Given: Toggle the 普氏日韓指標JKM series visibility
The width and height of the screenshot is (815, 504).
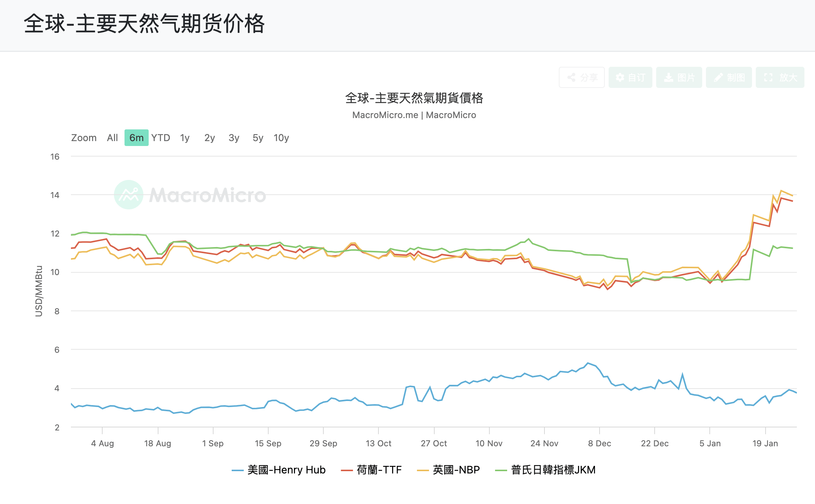Looking at the screenshot, I should pyautogui.click(x=545, y=470).
